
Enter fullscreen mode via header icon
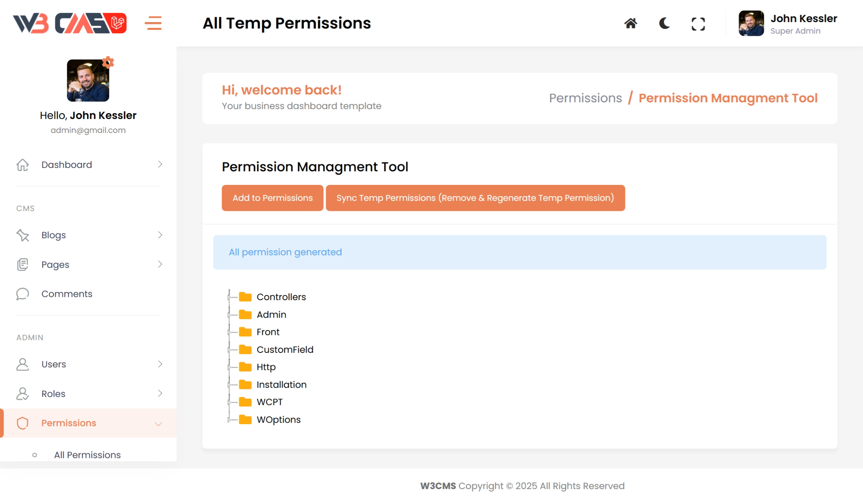[698, 24]
